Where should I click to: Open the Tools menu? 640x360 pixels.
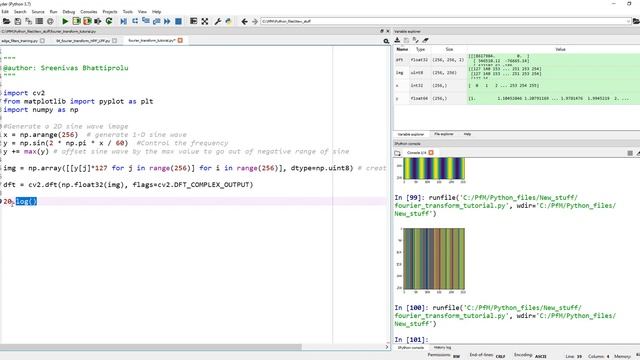pos(127,11)
